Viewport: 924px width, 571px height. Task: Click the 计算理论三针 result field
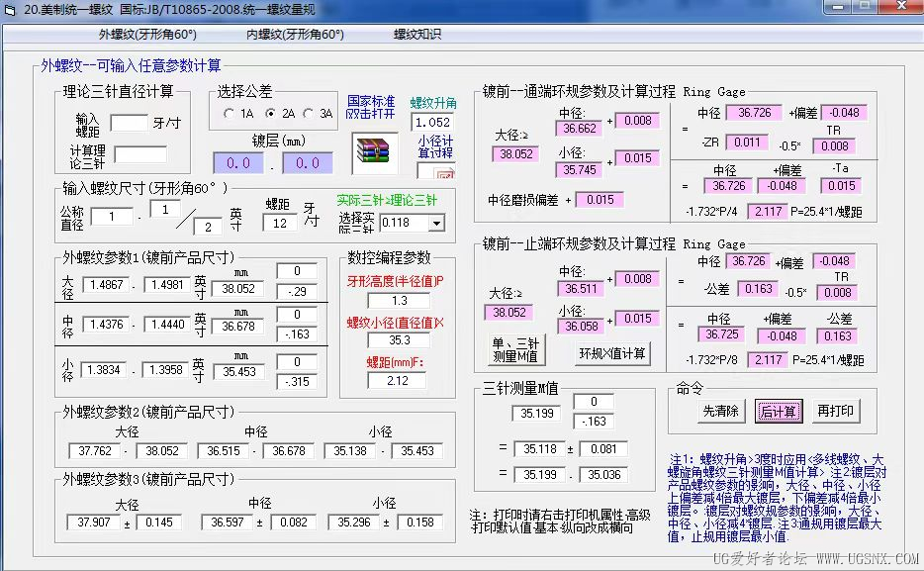[140, 154]
